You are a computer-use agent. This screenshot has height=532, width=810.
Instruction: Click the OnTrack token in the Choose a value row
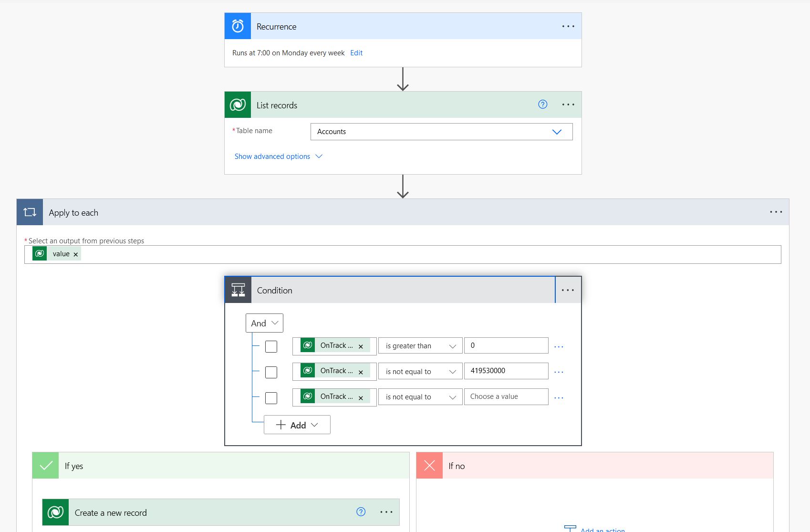(x=335, y=396)
